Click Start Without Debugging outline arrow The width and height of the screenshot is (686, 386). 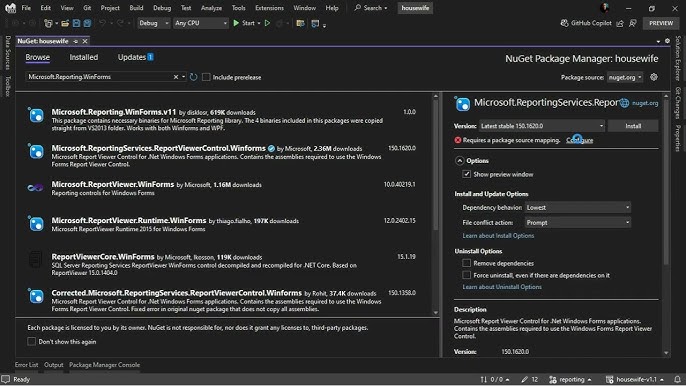point(267,23)
